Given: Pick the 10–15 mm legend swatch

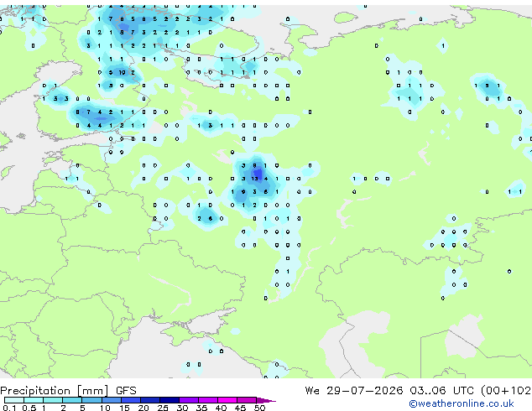Looking at the screenshot, I should click(112, 400).
